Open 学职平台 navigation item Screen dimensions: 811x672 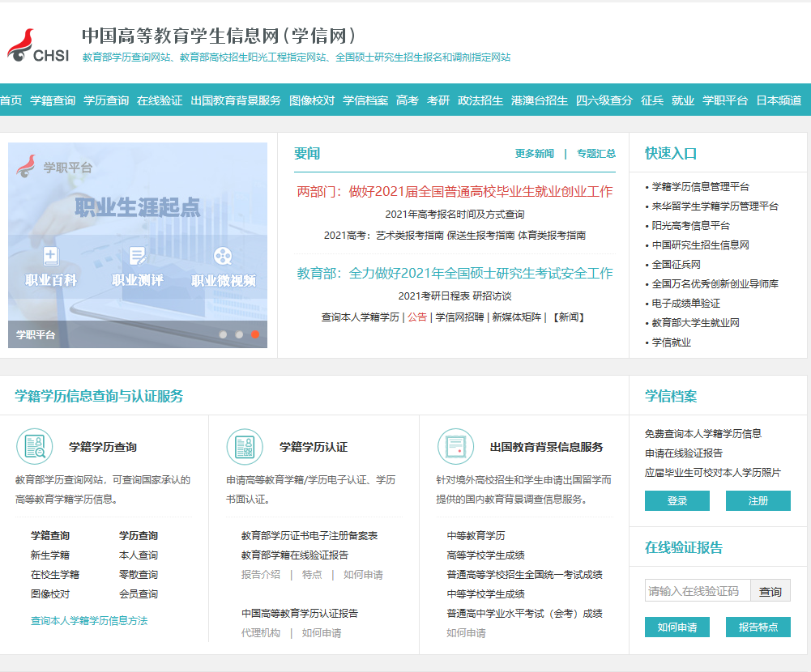pyautogui.click(x=725, y=100)
